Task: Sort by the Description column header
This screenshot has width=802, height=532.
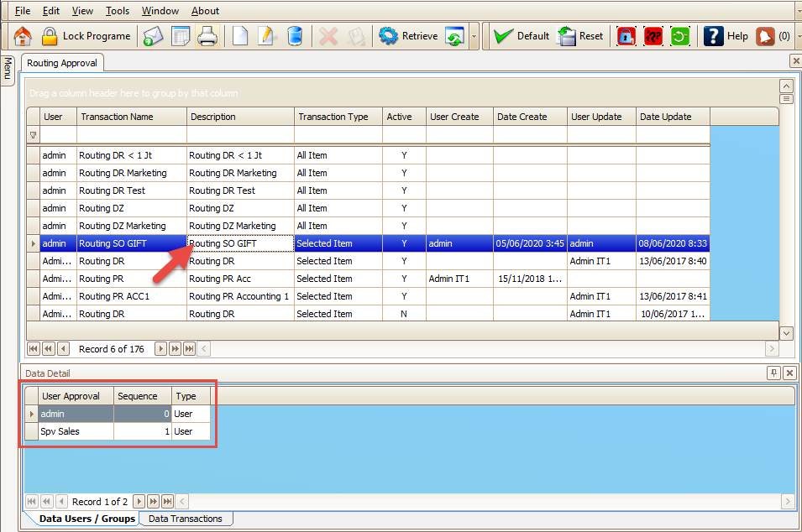Action: (240, 117)
